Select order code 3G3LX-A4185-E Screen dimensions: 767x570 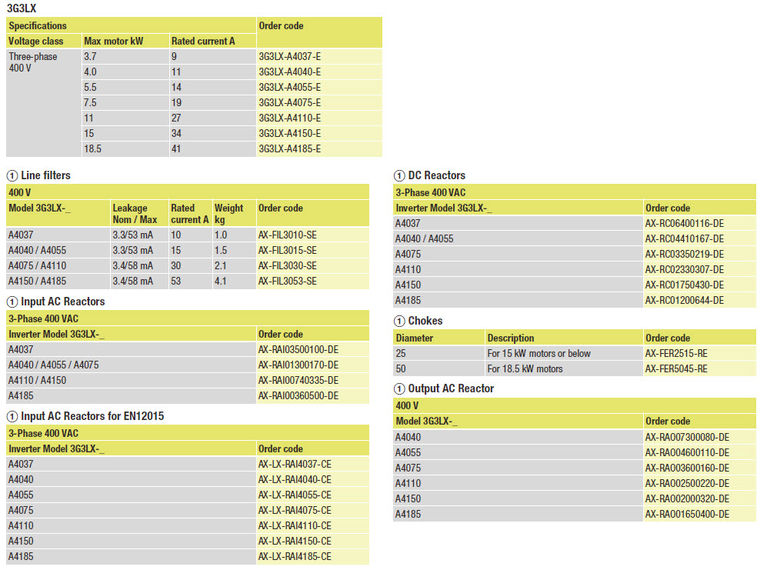coord(289,149)
